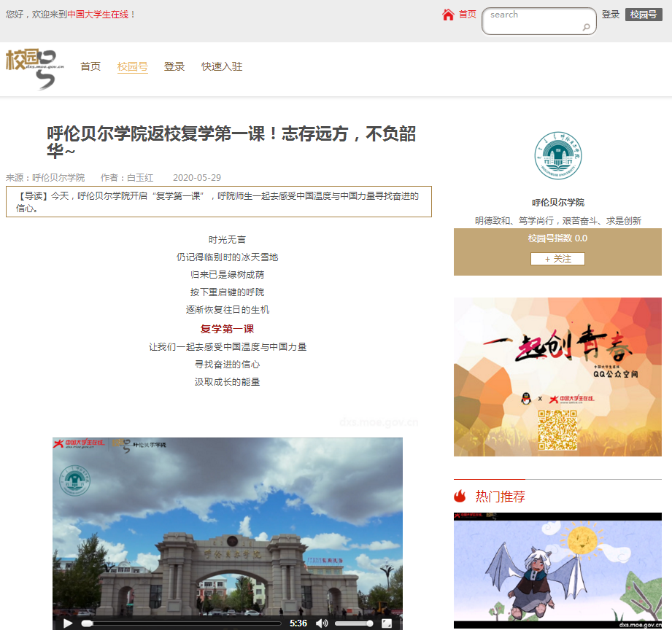The height and width of the screenshot is (630, 672).
Task: Seek on the video progress bar
Action: coord(182,623)
